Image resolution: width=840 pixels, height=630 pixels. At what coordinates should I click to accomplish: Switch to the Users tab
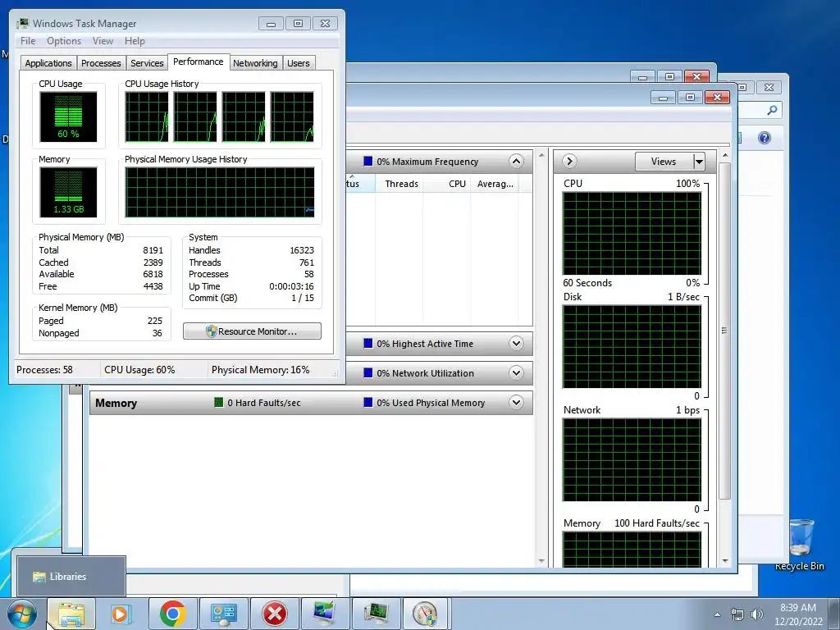click(299, 63)
